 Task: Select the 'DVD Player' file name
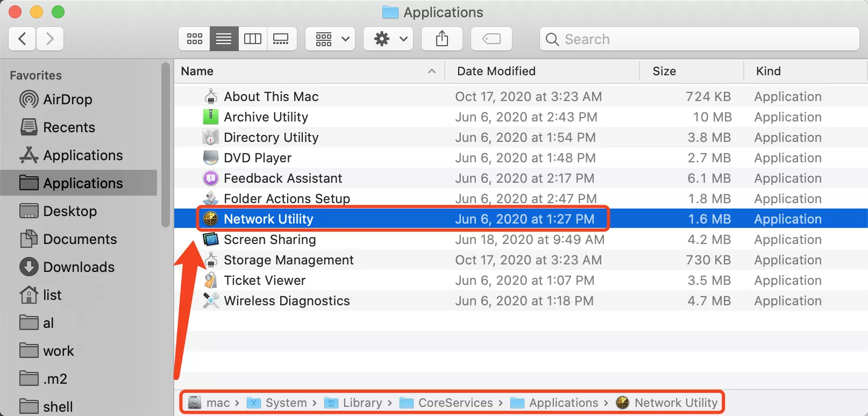(x=258, y=158)
